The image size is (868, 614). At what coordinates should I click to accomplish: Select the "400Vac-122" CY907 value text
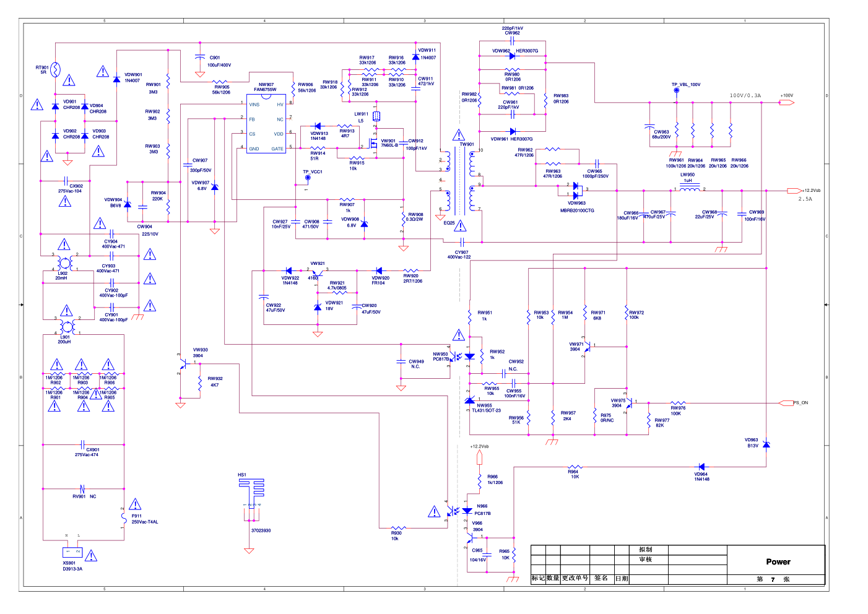(459, 257)
